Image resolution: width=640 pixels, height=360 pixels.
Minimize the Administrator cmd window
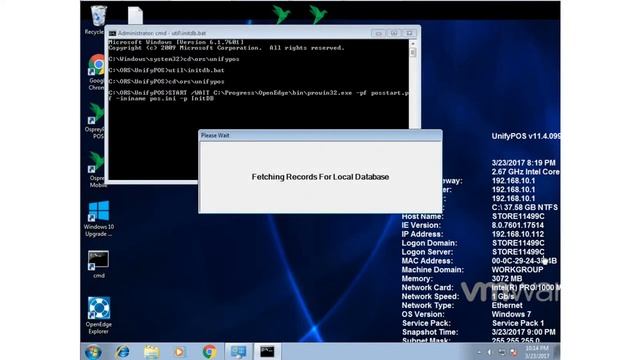(x=378, y=33)
